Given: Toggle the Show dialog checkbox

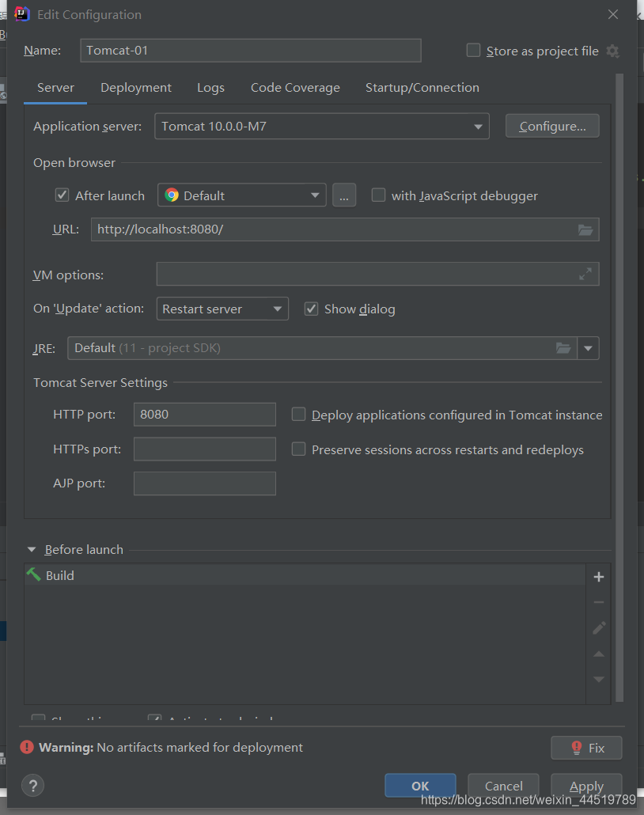Looking at the screenshot, I should (311, 309).
